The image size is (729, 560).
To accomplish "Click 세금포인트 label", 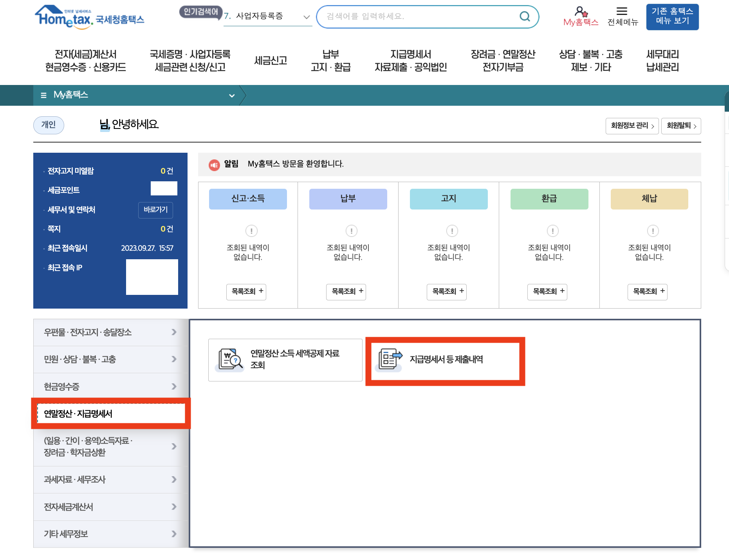I will coord(63,190).
